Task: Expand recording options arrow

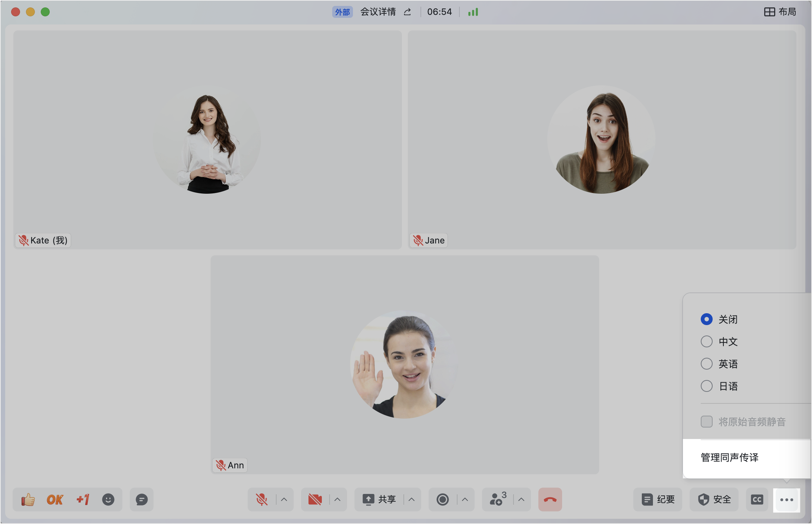Action: tap(465, 500)
